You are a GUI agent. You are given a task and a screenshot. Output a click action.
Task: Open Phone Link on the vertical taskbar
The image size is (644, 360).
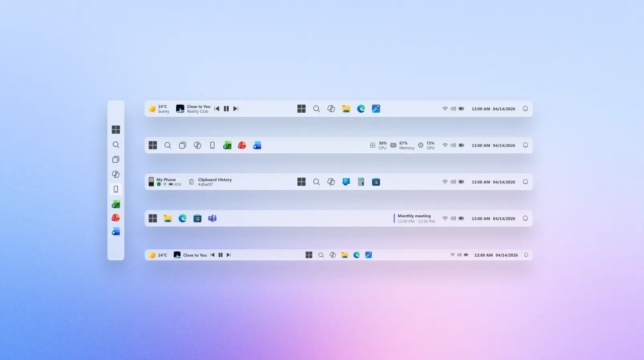tap(116, 189)
